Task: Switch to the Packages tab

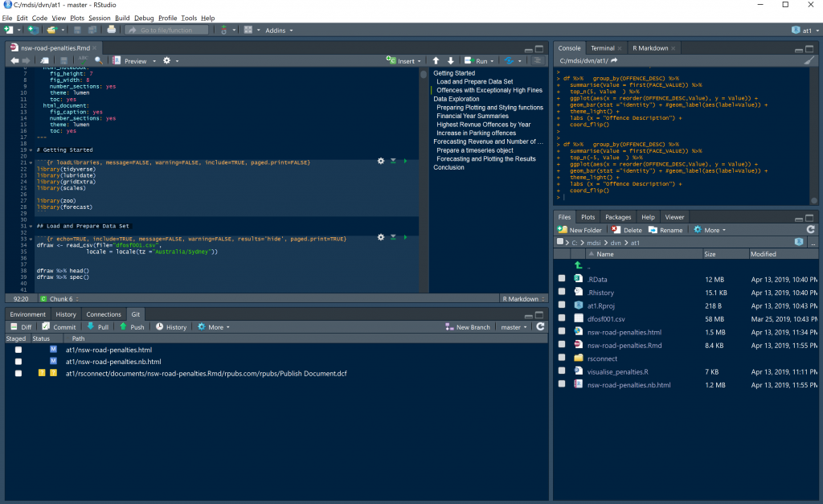Action: point(618,217)
